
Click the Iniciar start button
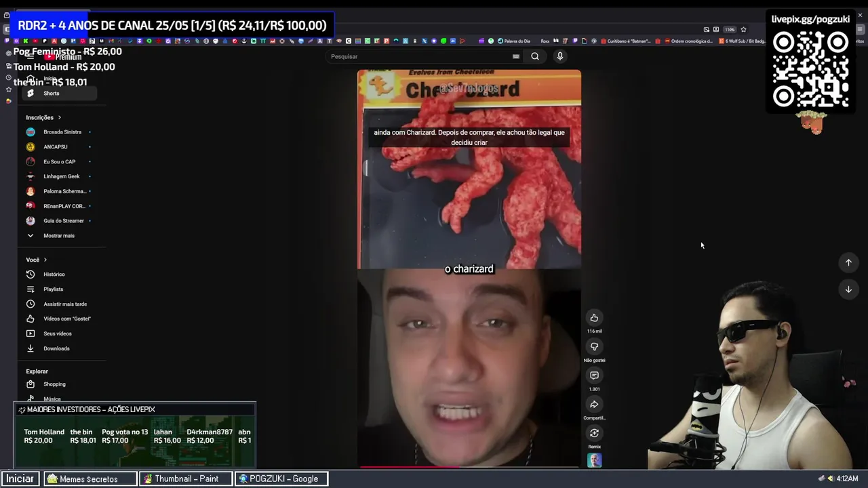20,479
